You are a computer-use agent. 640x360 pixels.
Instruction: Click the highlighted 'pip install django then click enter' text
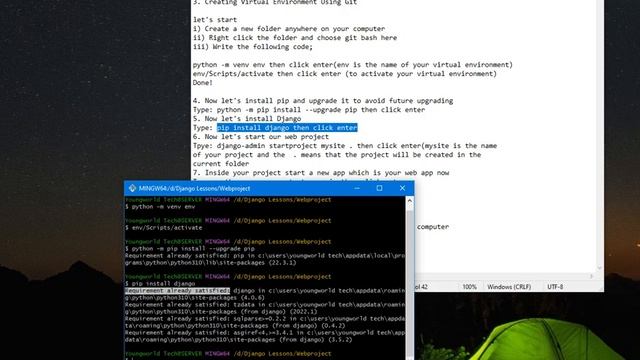pos(287,128)
